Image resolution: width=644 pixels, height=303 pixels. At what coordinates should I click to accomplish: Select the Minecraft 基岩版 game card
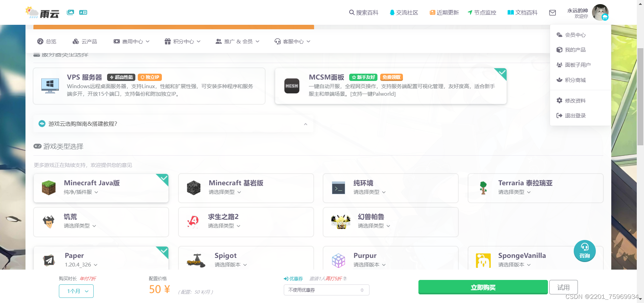[x=246, y=188]
